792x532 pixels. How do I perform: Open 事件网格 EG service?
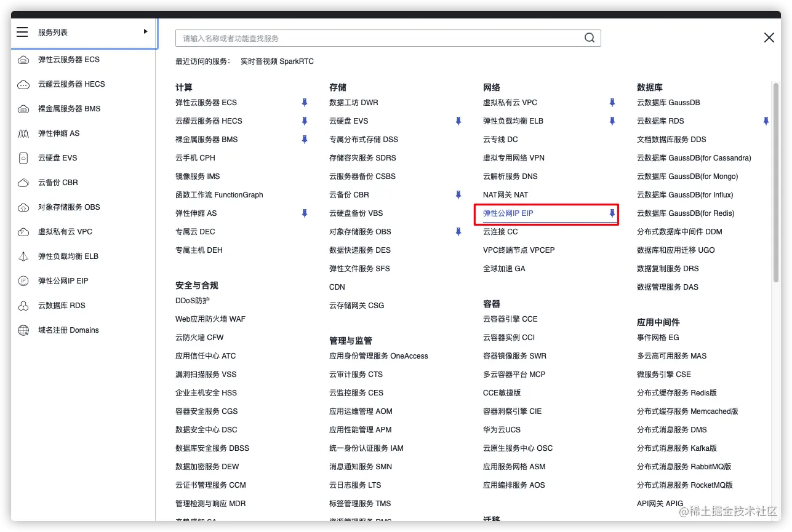tap(658, 338)
